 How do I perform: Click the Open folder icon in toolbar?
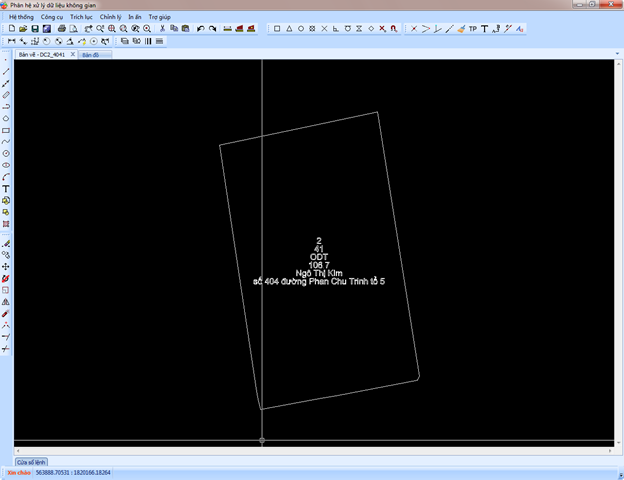coord(23,29)
